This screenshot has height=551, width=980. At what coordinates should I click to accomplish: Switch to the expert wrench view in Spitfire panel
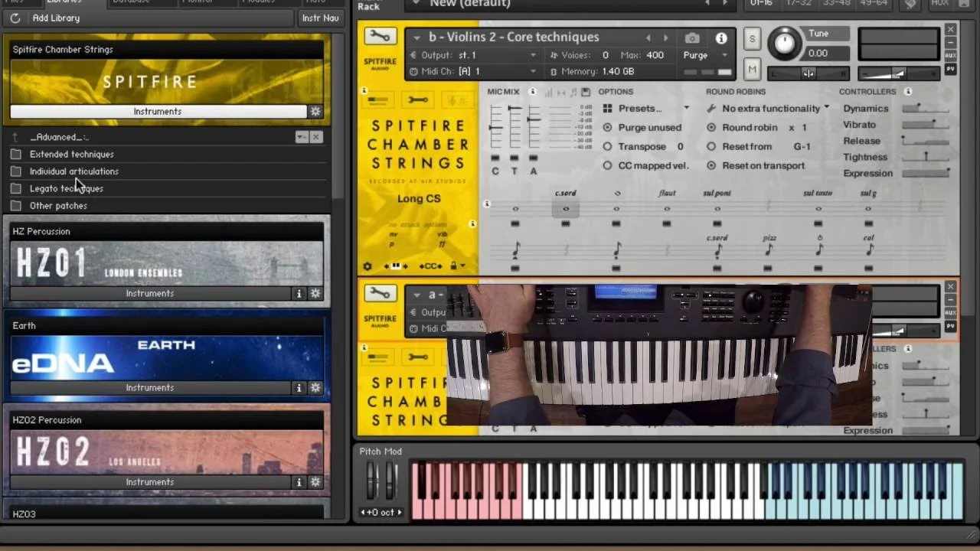click(x=418, y=99)
